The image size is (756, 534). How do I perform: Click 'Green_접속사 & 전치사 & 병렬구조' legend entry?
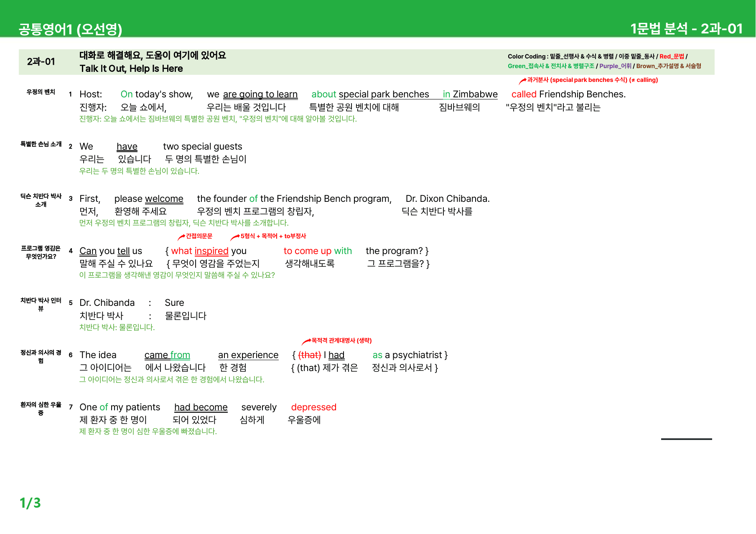pos(551,66)
